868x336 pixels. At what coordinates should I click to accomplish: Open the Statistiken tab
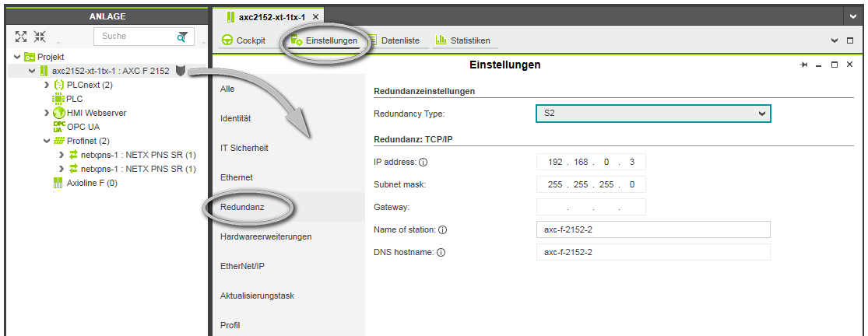point(462,40)
